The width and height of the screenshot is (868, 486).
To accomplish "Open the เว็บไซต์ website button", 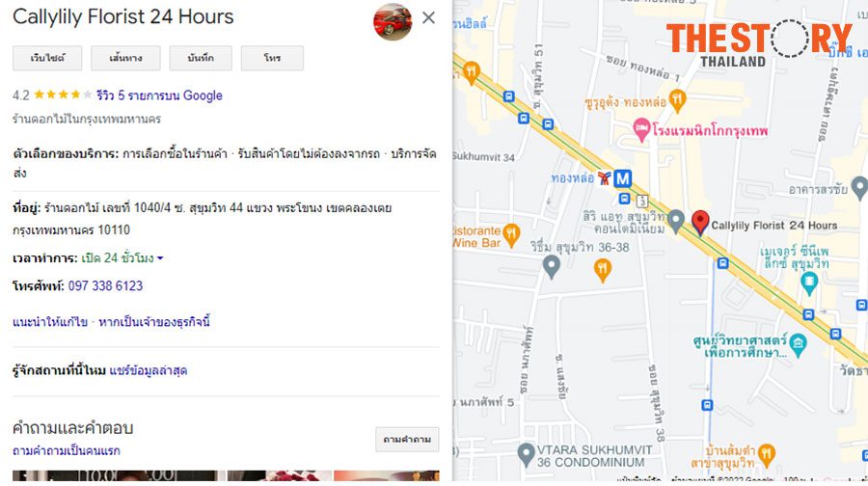I will tap(47, 58).
